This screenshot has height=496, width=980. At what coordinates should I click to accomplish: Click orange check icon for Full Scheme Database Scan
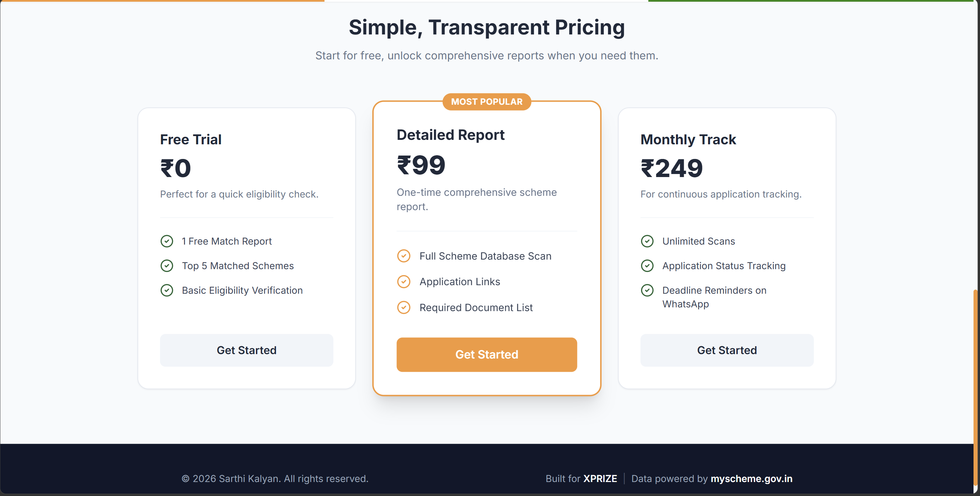pos(404,256)
